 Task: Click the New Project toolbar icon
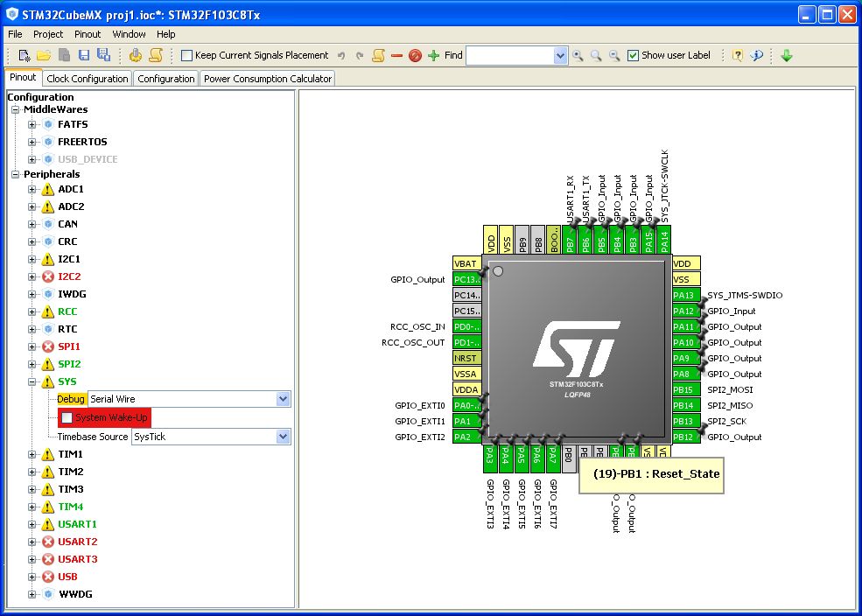pyautogui.click(x=25, y=55)
